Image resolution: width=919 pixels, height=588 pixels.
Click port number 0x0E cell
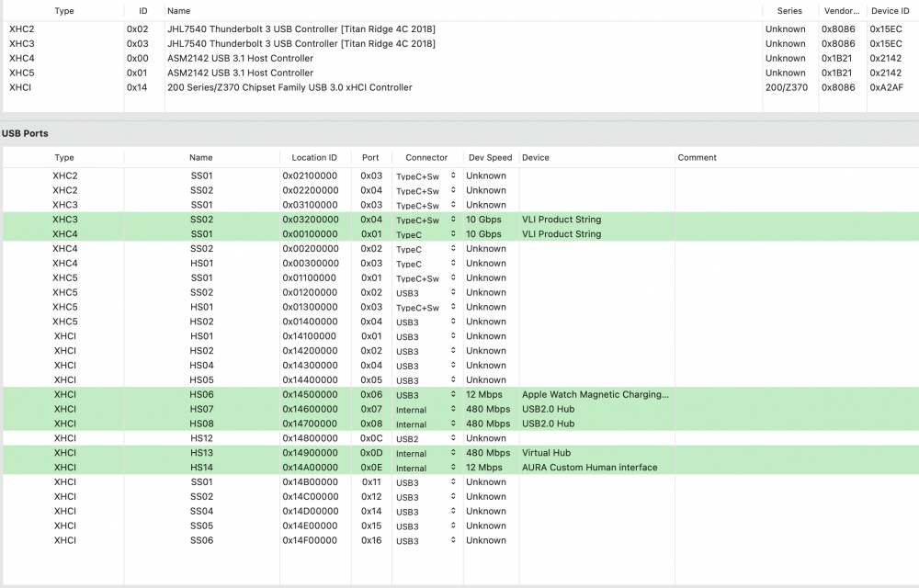[371, 468]
